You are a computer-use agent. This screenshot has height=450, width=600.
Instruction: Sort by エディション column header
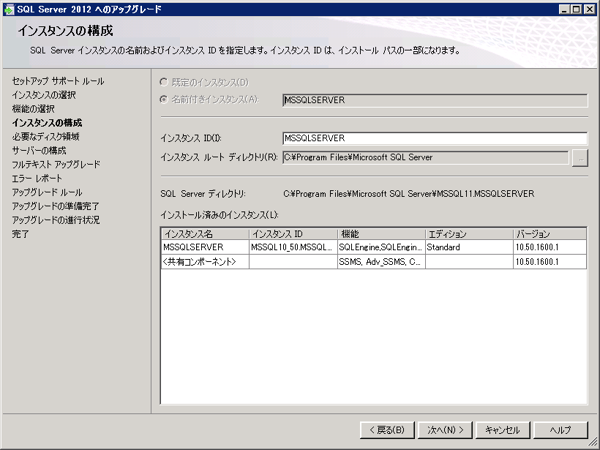(469, 234)
